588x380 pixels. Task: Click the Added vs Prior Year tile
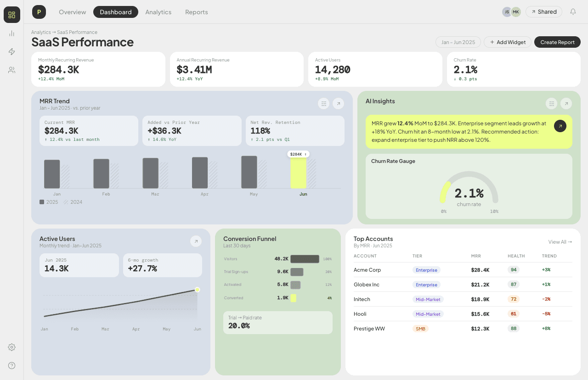point(192,131)
